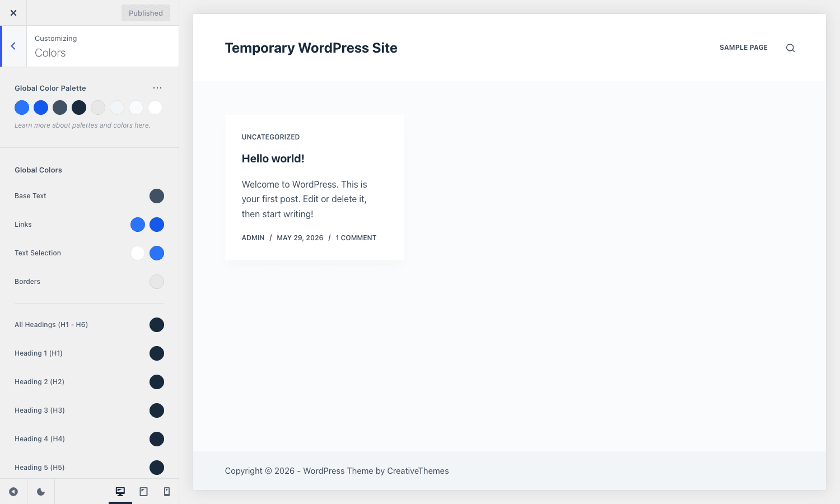The height and width of the screenshot is (504, 840).
Task: Open Heading 1 (H1) color swatch
Action: (x=157, y=353)
